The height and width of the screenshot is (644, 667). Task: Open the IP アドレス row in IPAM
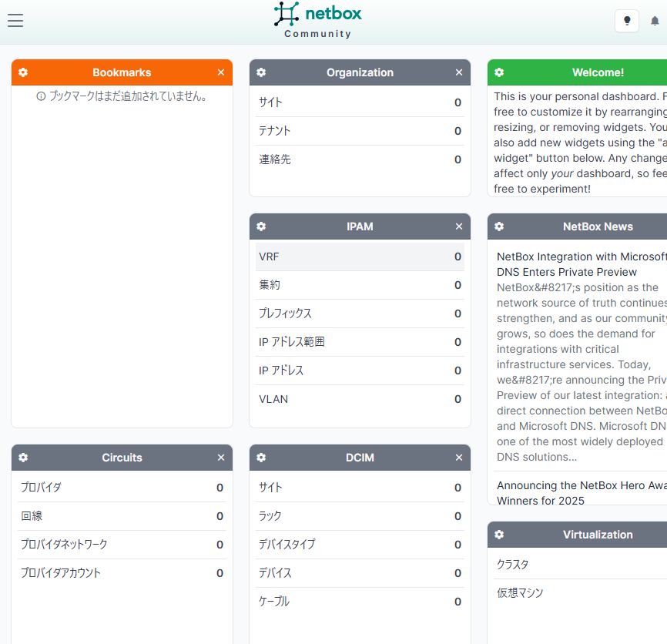tap(360, 371)
